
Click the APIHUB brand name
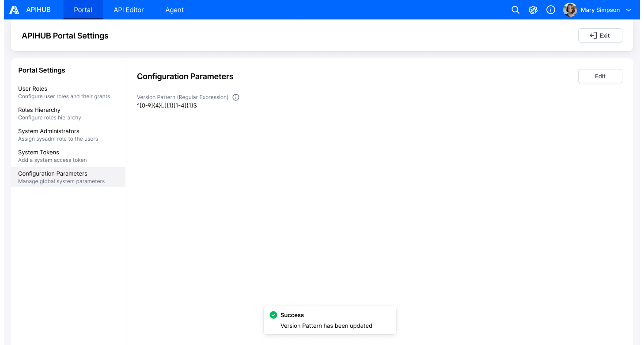[38, 10]
